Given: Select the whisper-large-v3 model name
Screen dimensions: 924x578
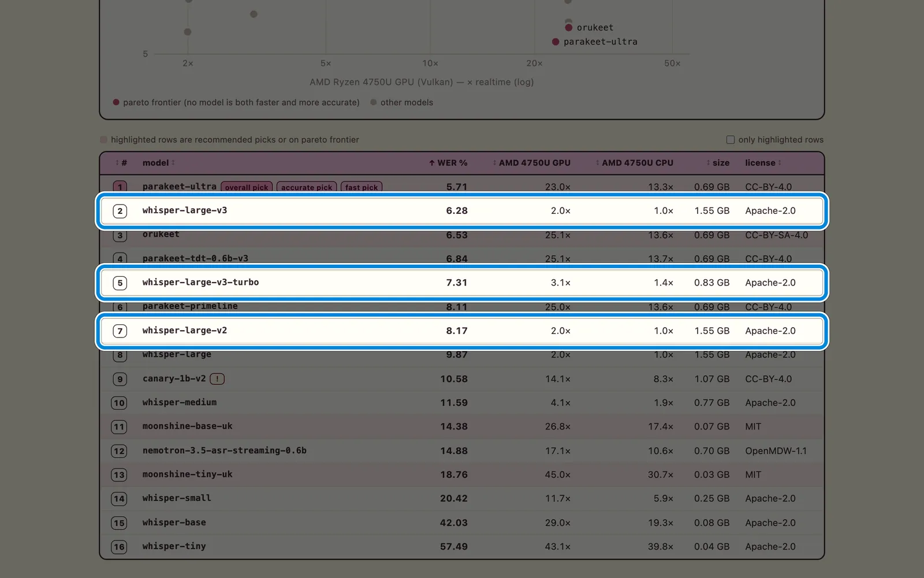Looking at the screenshot, I should tap(185, 210).
